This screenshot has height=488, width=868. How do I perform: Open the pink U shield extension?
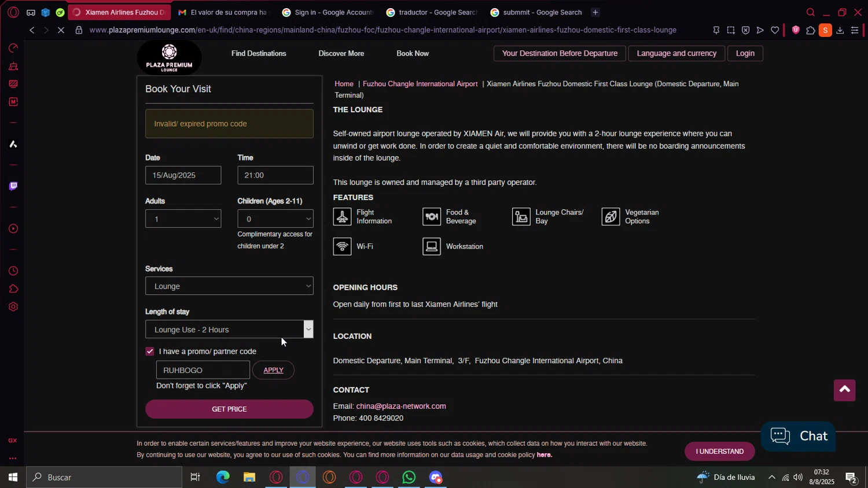tap(796, 30)
